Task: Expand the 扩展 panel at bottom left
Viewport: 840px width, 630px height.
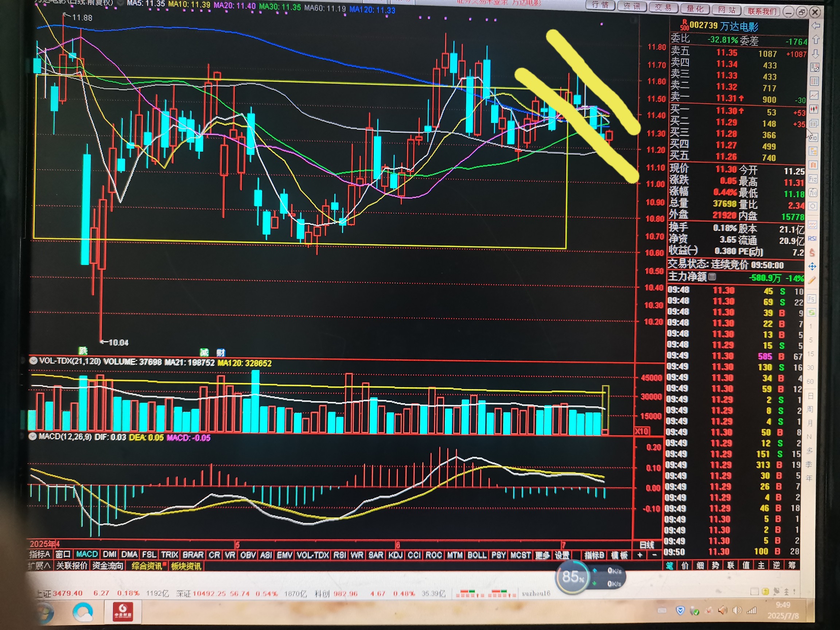Action: point(39,566)
